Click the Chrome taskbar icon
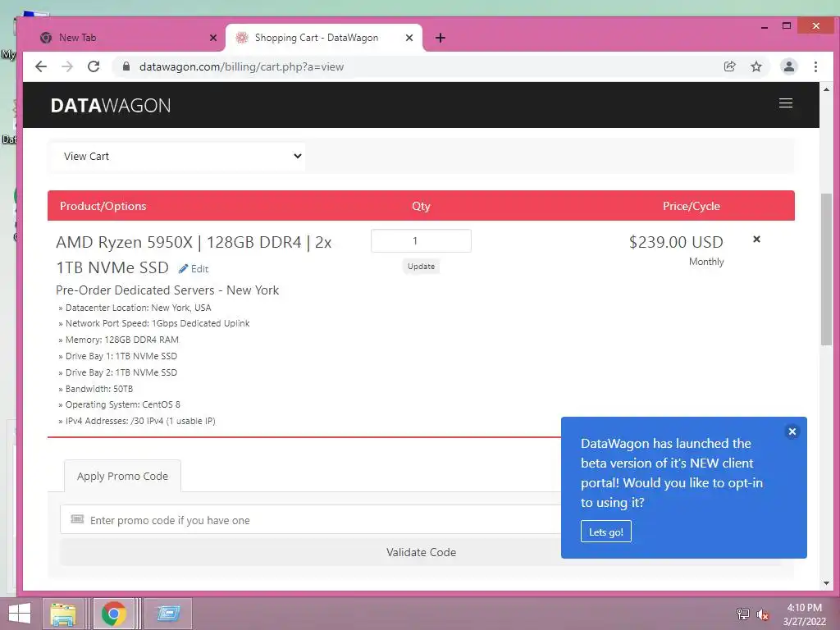The width and height of the screenshot is (840, 630). tap(114, 614)
